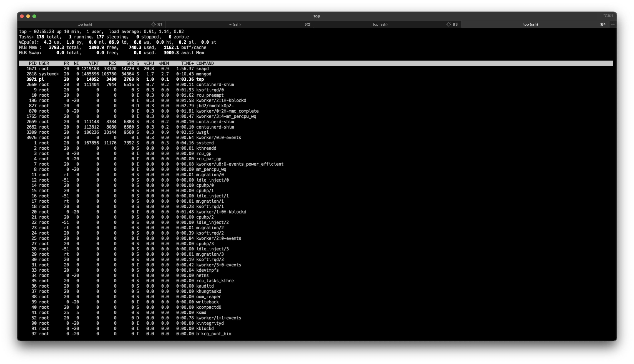The height and width of the screenshot is (364, 634).
Task: Click the 20.8 %CPU value for snapd
Action: click(149, 68)
